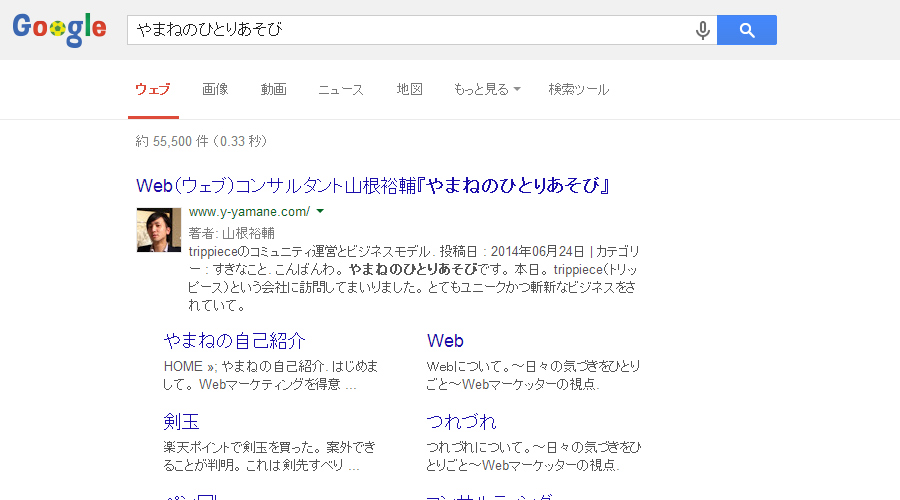Viewport: 900px width, 500px height.
Task: Open the やまねの自己紹介 sitelink
Action: click(x=234, y=341)
